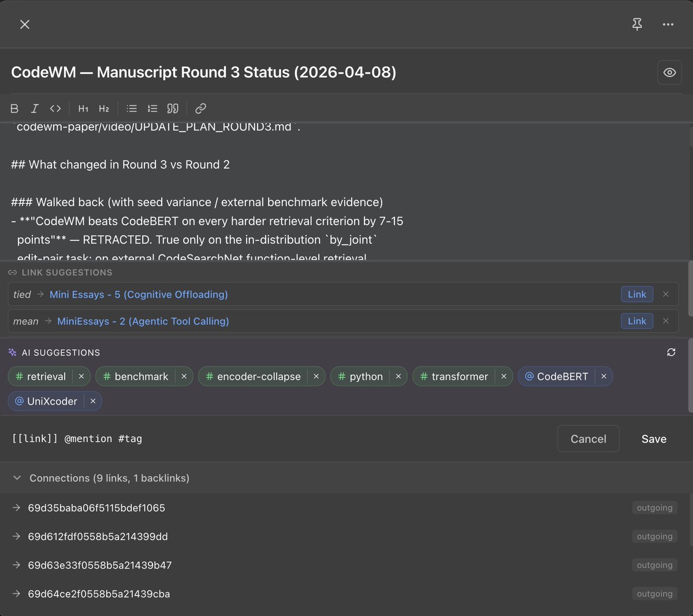Remove the benchmark tag suggestion
The image size is (693, 616).
184,376
